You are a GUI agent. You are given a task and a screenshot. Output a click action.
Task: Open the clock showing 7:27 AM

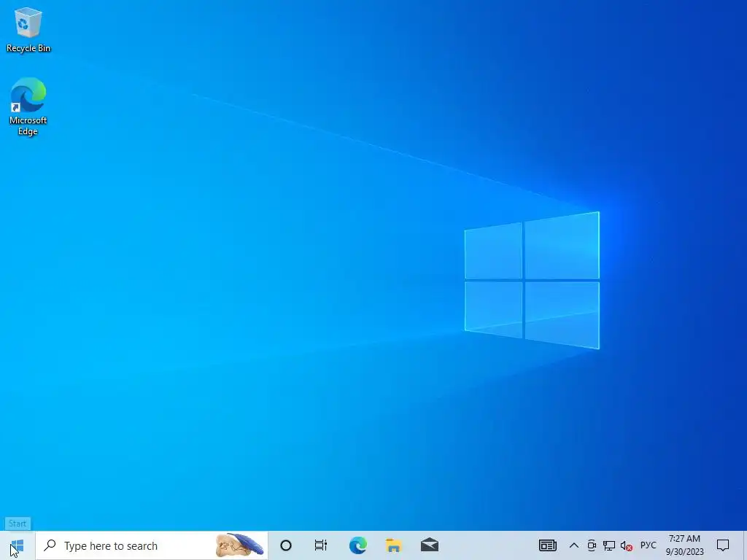coord(684,545)
